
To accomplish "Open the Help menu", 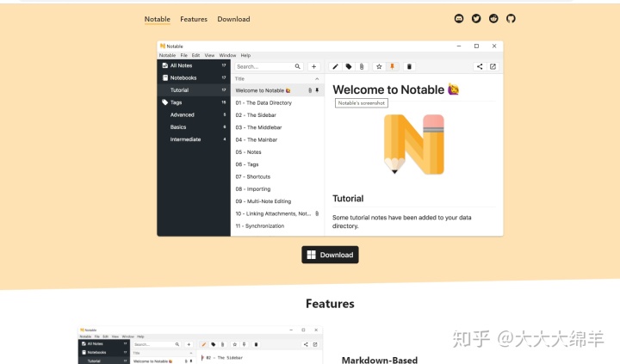I will [x=245, y=55].
